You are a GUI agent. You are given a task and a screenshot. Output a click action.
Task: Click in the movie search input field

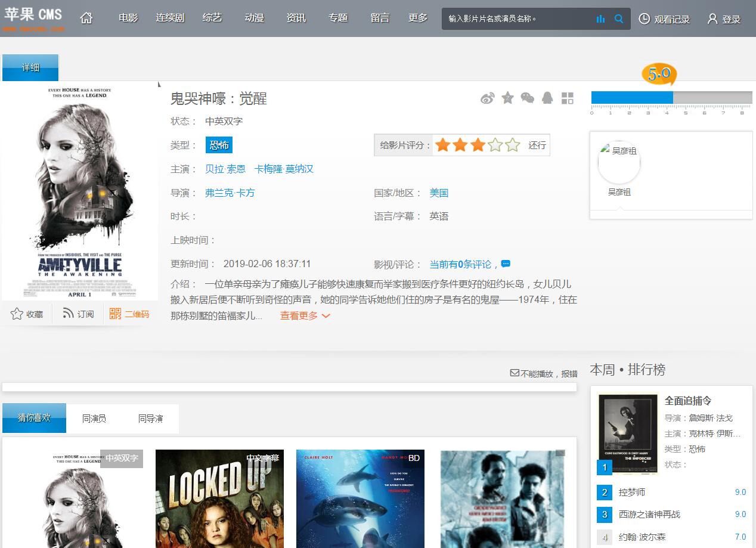coord(518,19)
